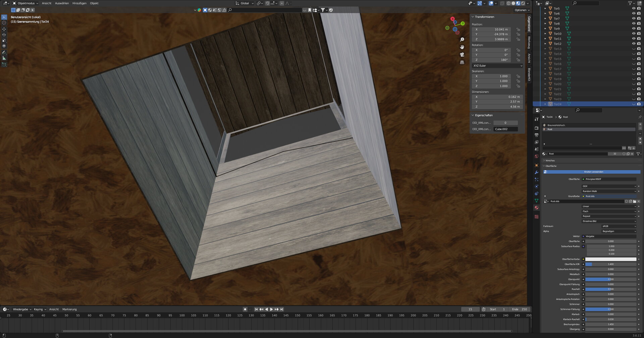This screenshot has width=644, height=338.
Task: Open the XYZ Euler rotation mode dropdown
Action: click(497, 66)
